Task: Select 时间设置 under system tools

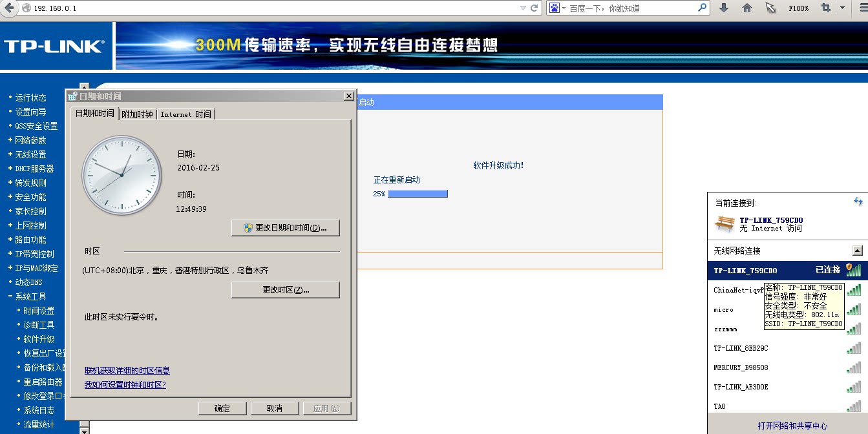Action: point(39,311)
